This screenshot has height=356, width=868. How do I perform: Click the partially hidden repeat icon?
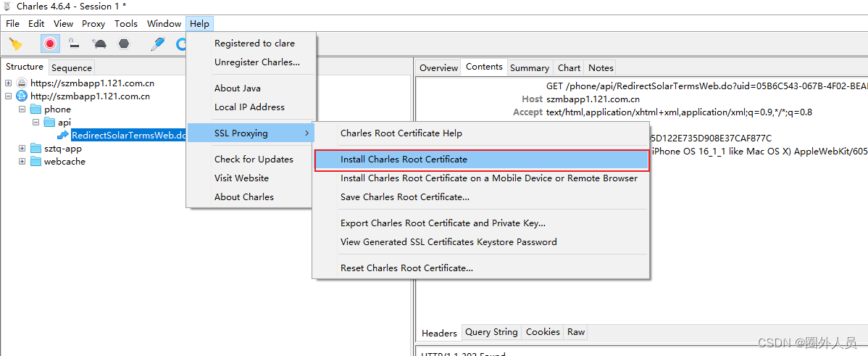(x=180, y=44)
